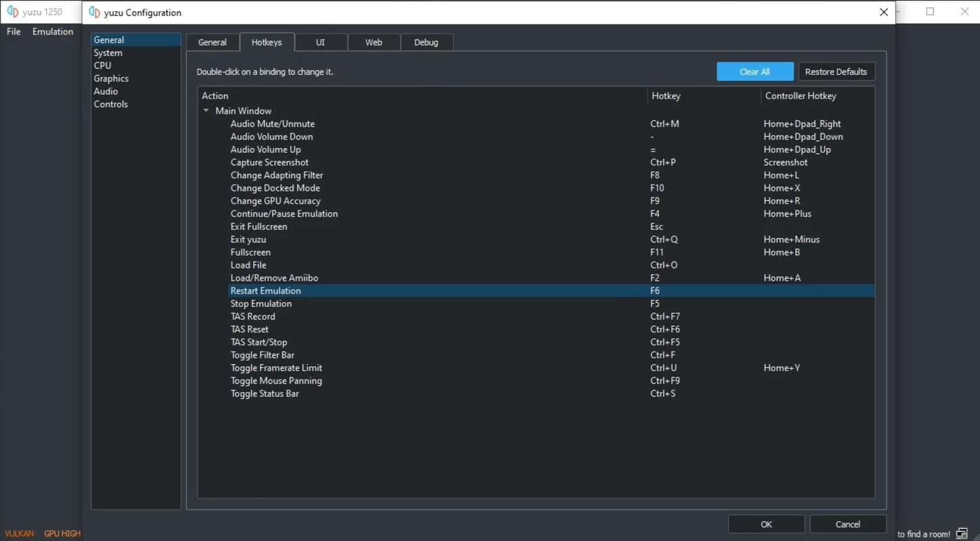
Task: Select Continue/Pause Emulation action
Action: [284, 214]
